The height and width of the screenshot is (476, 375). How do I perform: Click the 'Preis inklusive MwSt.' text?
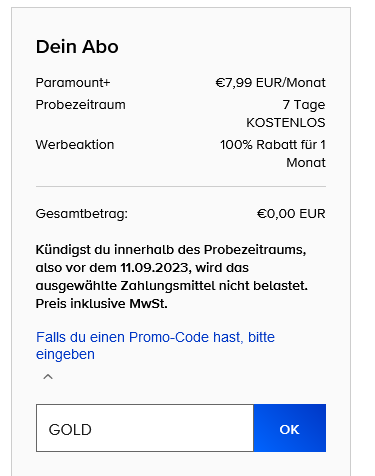(102, 304)
